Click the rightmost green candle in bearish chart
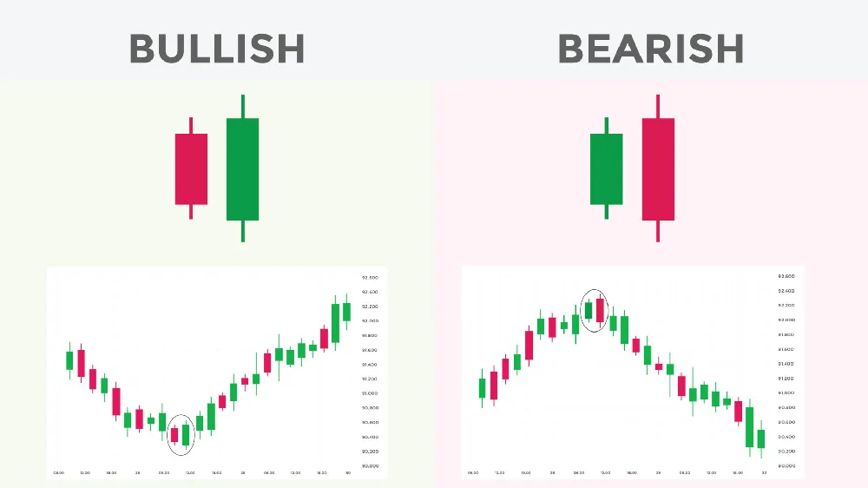The height and width of the screenshot is (488, 868). pyautogui.click(x=761, y=439)
